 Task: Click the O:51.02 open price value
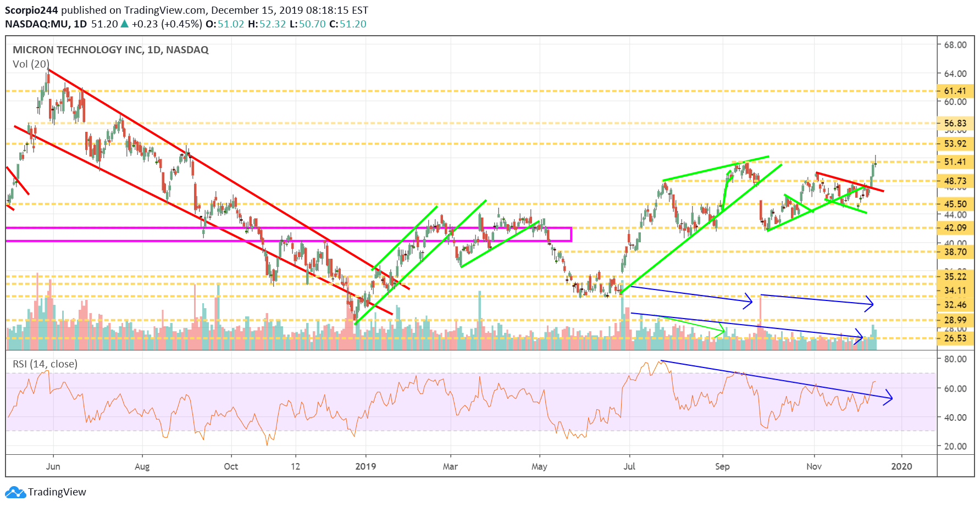coord(225,24)
